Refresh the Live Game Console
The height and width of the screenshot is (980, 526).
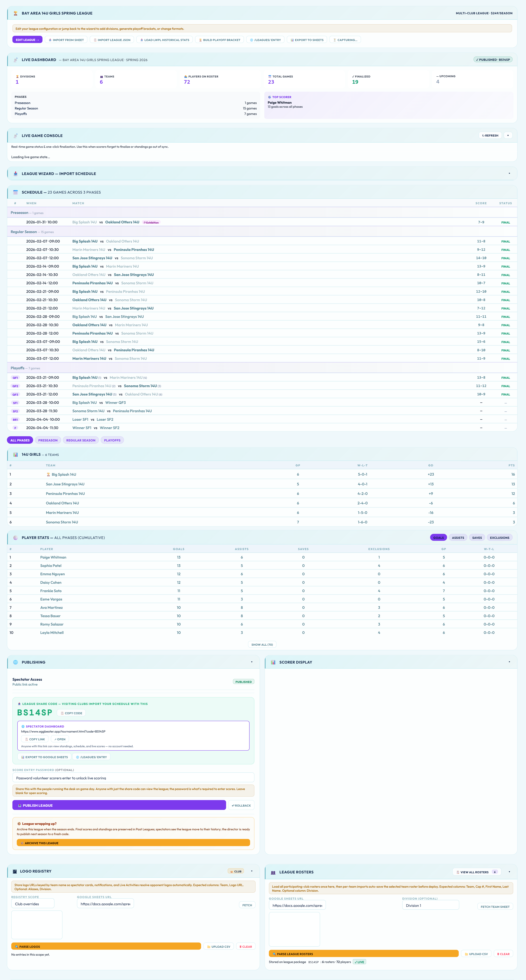(x=490, y=135)
